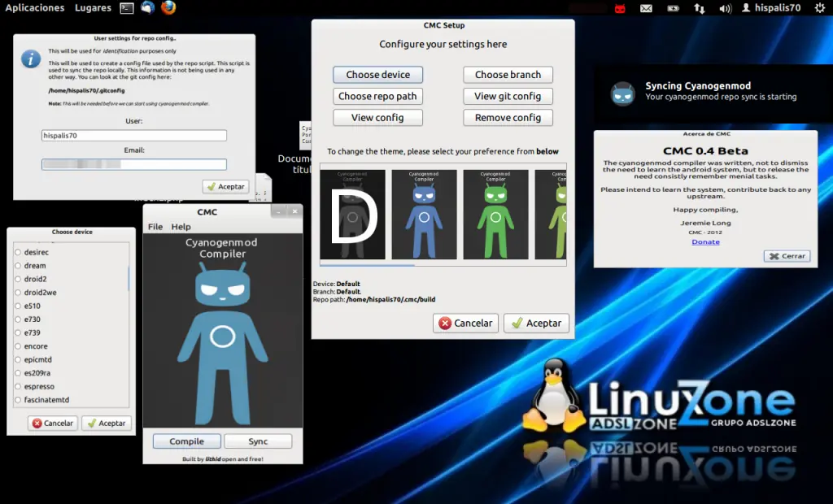The height and width of the screenshot is (504, 833).
Task: Click Remove config button
Action: [508, 117]
